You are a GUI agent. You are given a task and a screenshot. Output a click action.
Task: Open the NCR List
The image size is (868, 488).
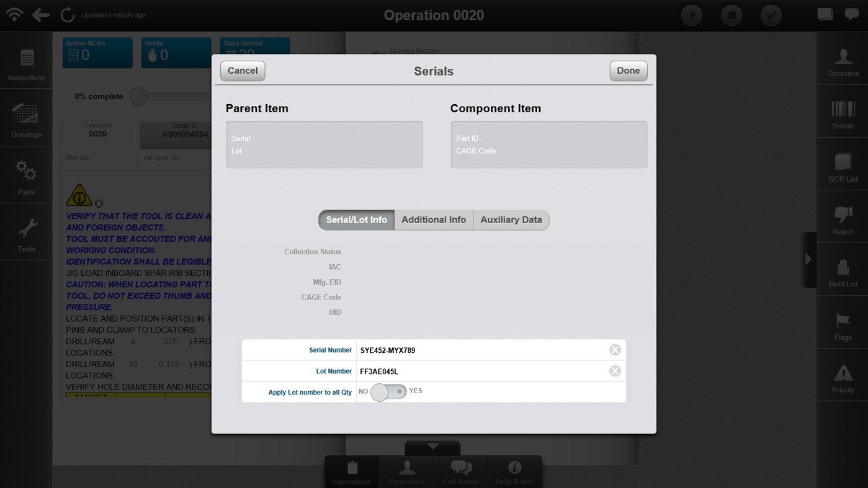[x=843, y=164]
